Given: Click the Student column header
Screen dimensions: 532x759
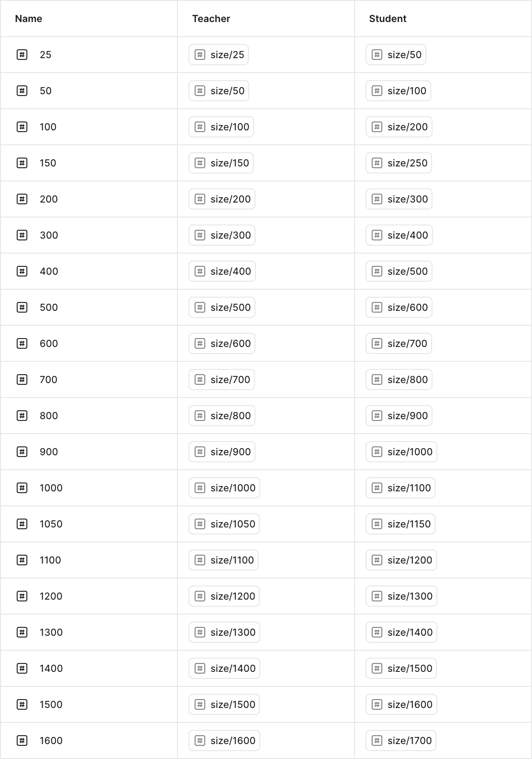Looking at the screenshot, I should click(x=387, y=18).
